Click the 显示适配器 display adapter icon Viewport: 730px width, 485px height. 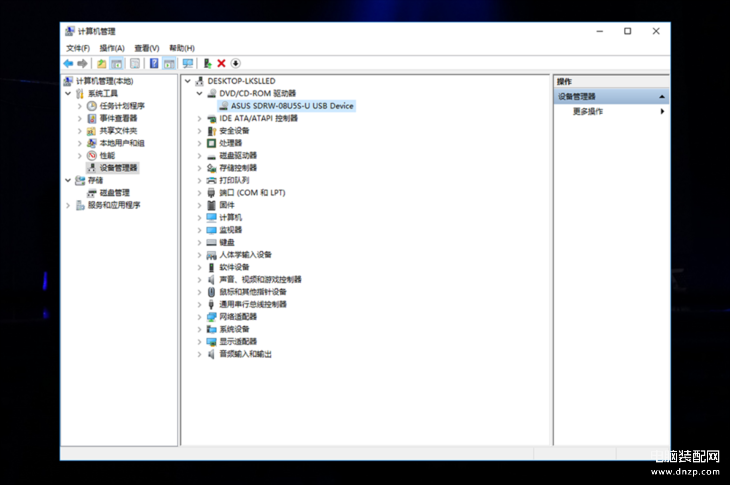tap(211, 342)
